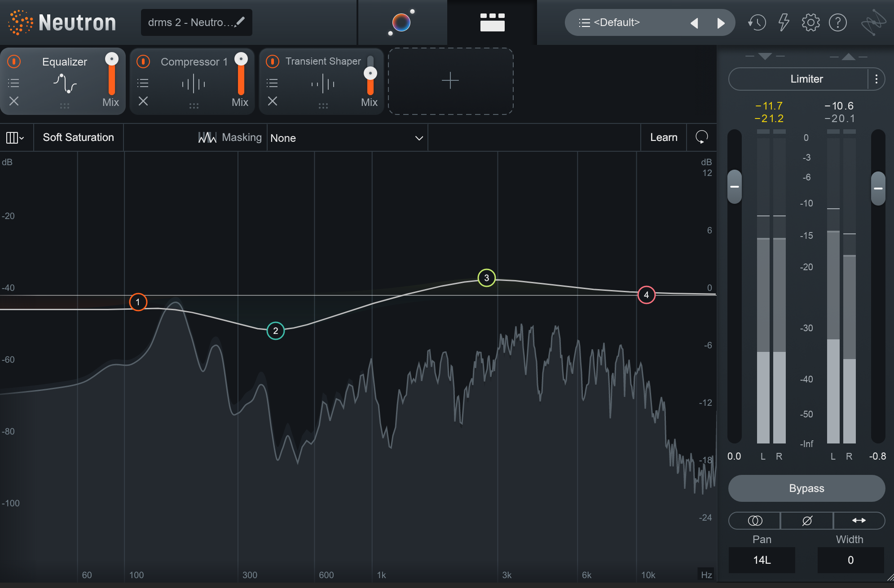Click the iZotope logo icon at top right

click(x=873, y=22)
